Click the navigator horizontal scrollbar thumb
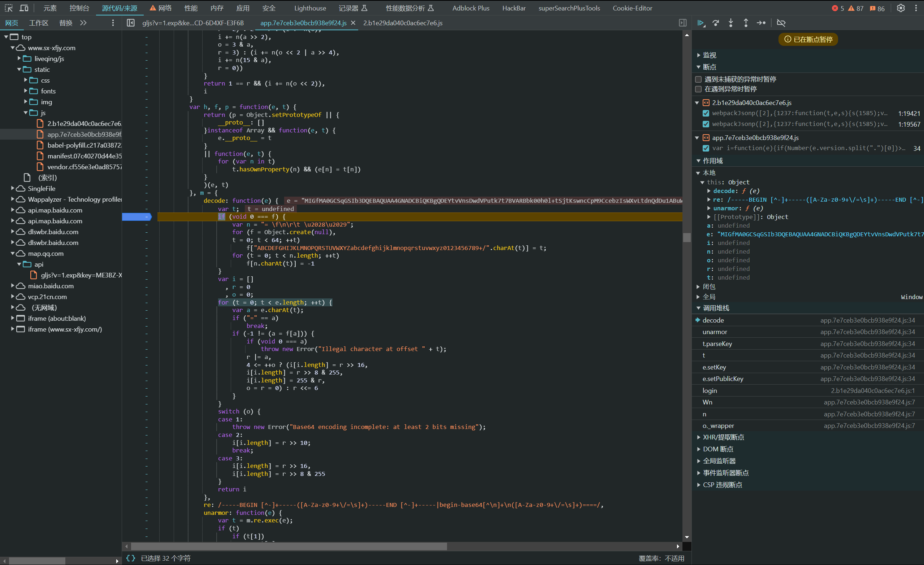Image resolution: width=924 pixels, height=565 pixels. [x=37, y=561]
